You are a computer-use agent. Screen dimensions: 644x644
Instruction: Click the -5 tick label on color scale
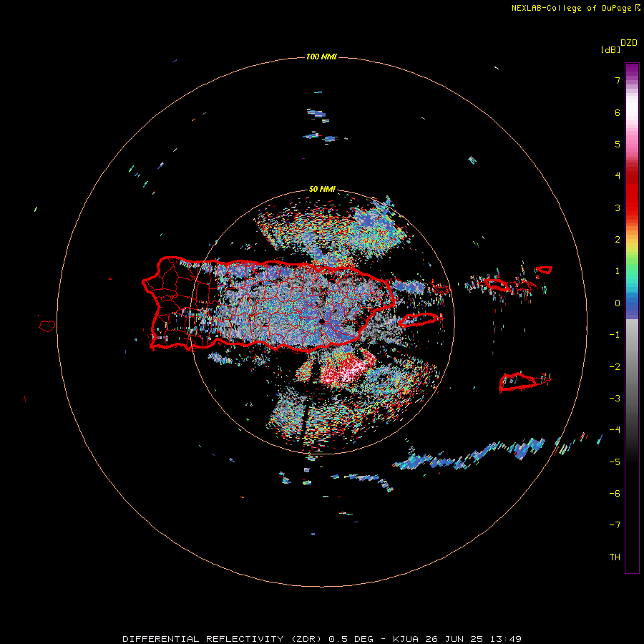click(x=615, y=462)
